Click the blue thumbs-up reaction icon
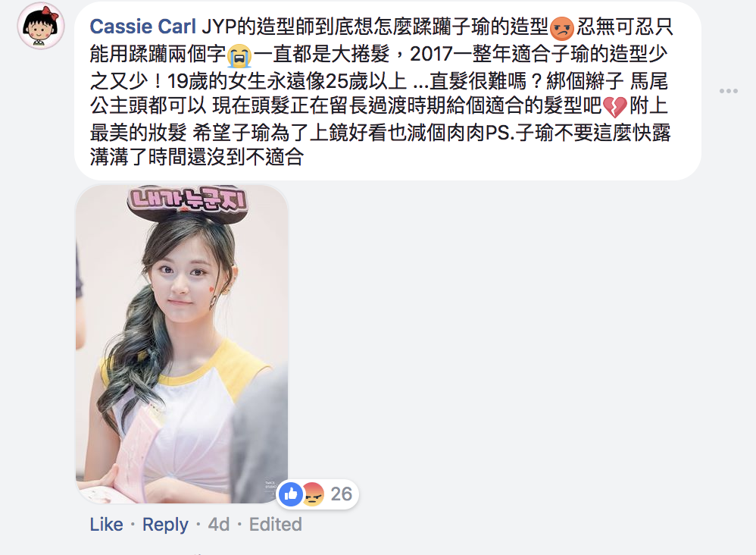 [291, 494]
